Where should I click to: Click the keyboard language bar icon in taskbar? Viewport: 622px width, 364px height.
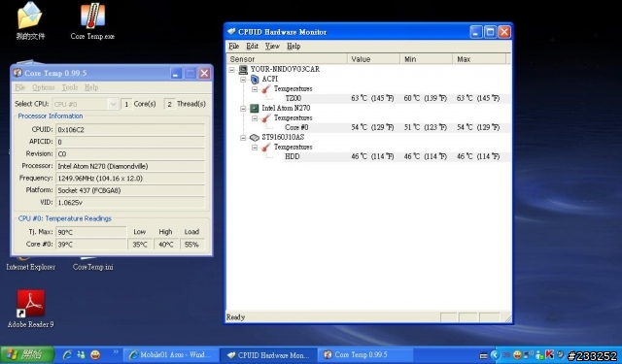click(484, 355)
